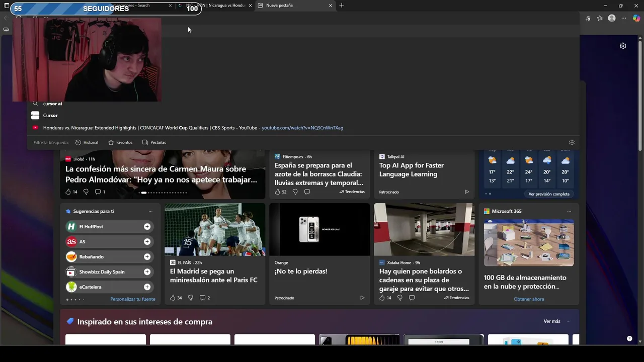Open Tendencias on the borrasca Claudia card

pos(352,192)
